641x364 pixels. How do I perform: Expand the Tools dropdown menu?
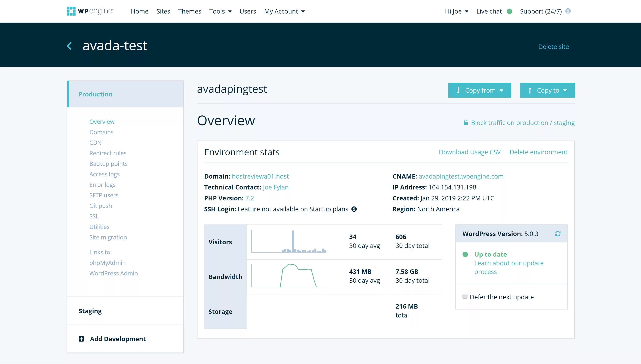coord(220,11)
